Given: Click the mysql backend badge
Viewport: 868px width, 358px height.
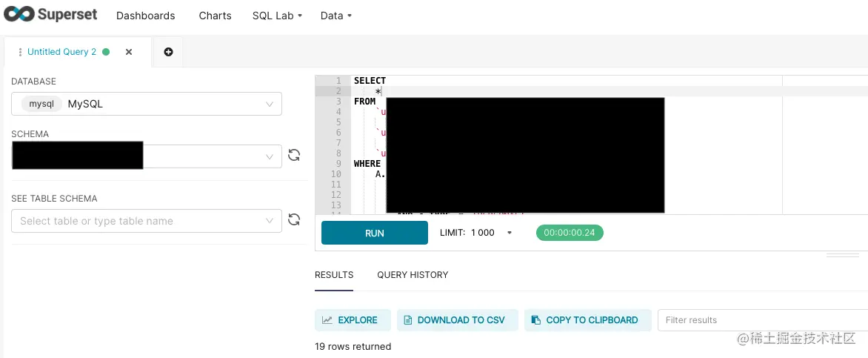Looking at the screenshot, I should pyautogui.click(x=41, y=104).
